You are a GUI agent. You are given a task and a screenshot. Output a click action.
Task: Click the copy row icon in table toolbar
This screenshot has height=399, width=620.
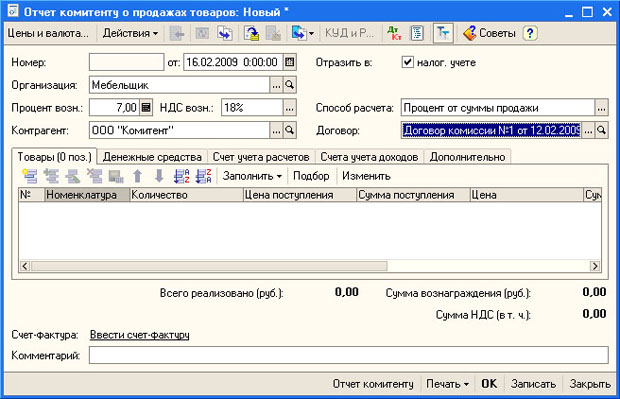point(51,176)
